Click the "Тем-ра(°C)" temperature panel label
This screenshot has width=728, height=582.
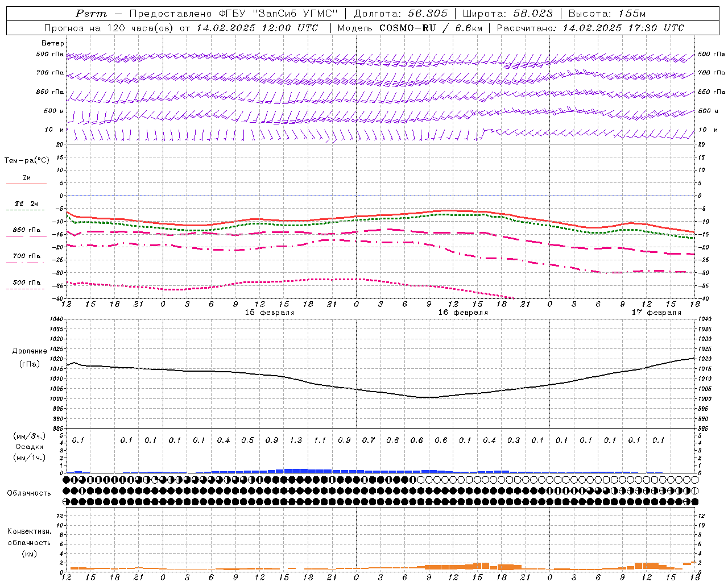27,161
